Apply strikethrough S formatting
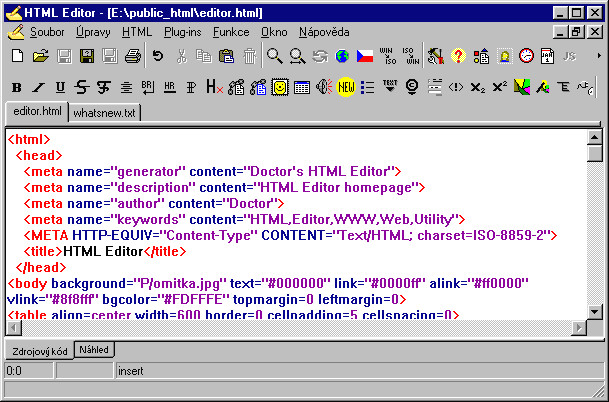 [81, 87]
